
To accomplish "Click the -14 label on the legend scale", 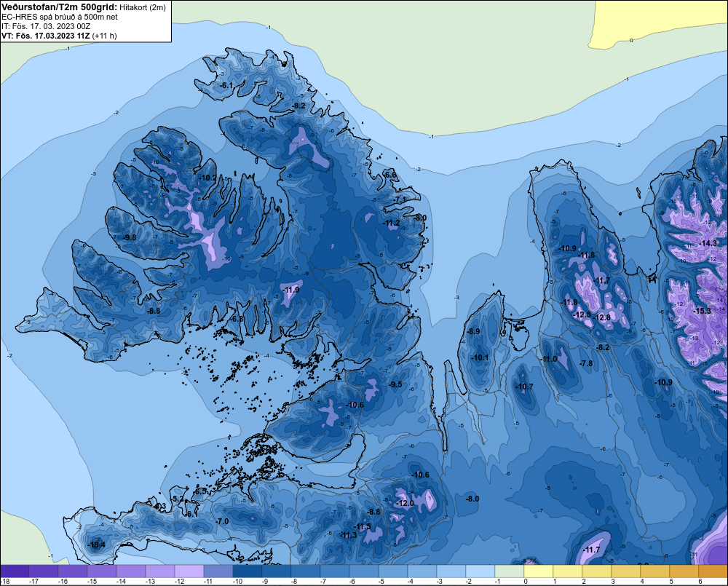I will [x=121, y=582].
